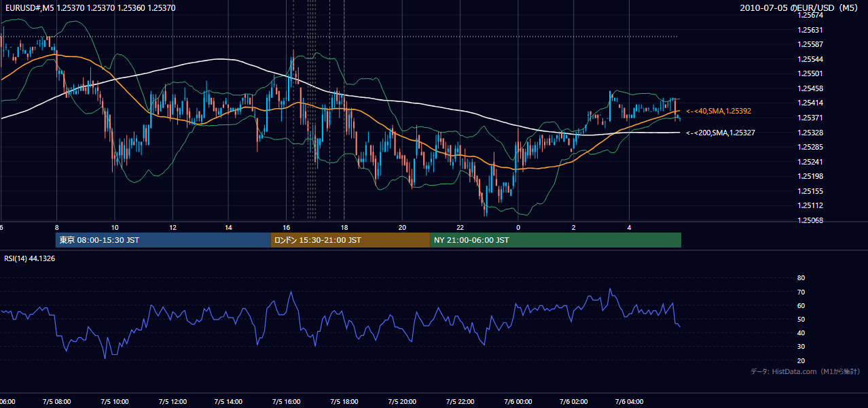The image size is (868, 408).
Task: Click the RSI(14) 44.1326 indicator label
Action: [x=30, y=258]
